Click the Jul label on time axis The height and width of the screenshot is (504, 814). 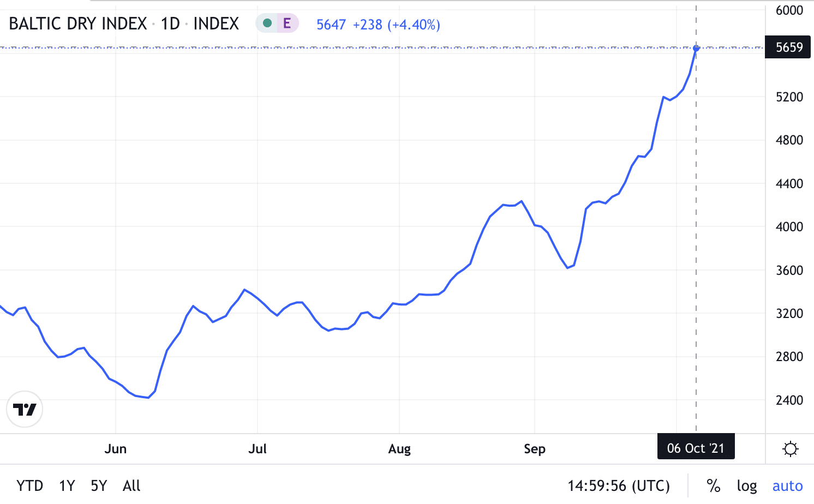(258, 449)
